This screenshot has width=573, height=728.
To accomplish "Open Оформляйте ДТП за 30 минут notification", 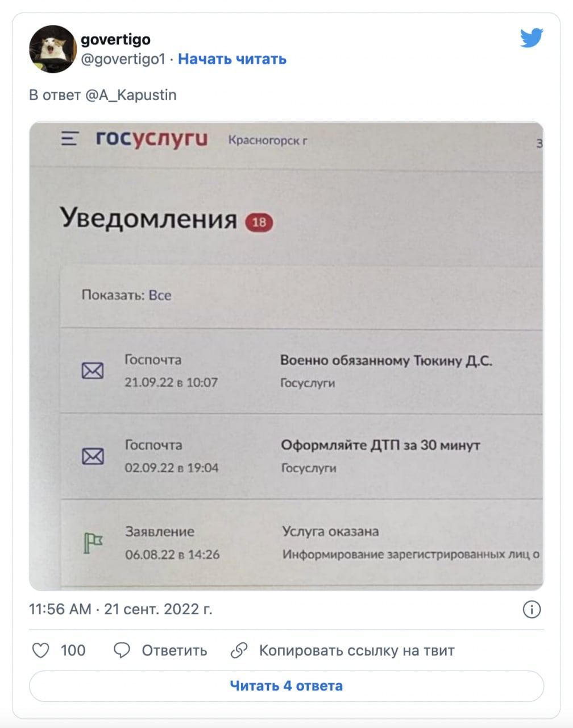I will 380,445.
